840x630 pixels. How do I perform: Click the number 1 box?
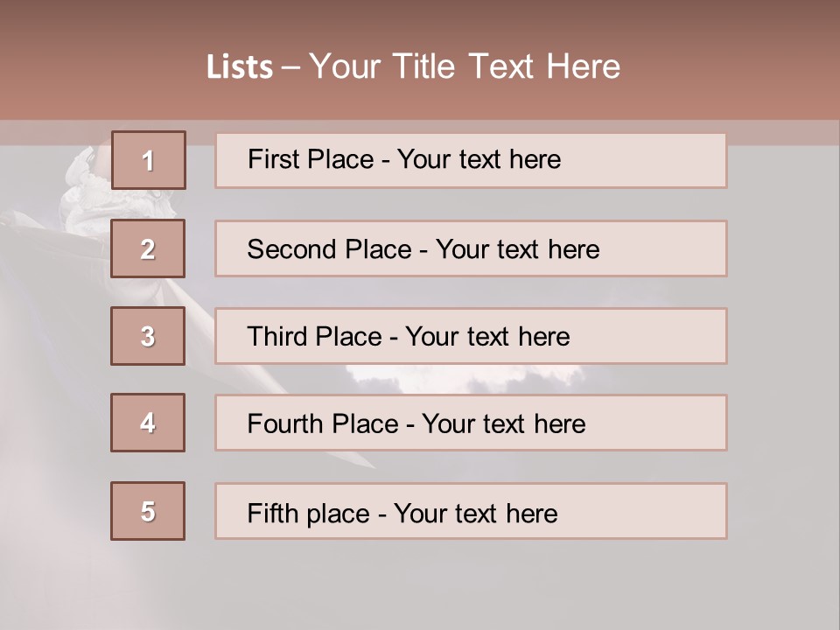[x=148, y=160]
